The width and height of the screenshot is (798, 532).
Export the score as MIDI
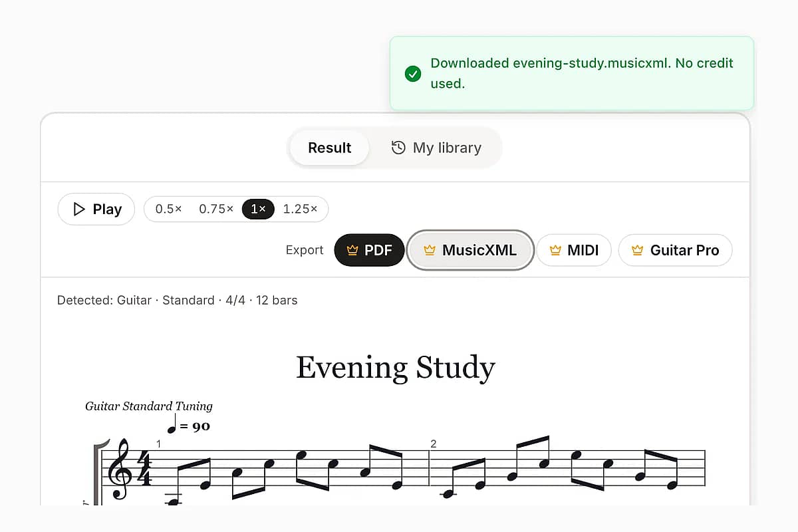574,250
